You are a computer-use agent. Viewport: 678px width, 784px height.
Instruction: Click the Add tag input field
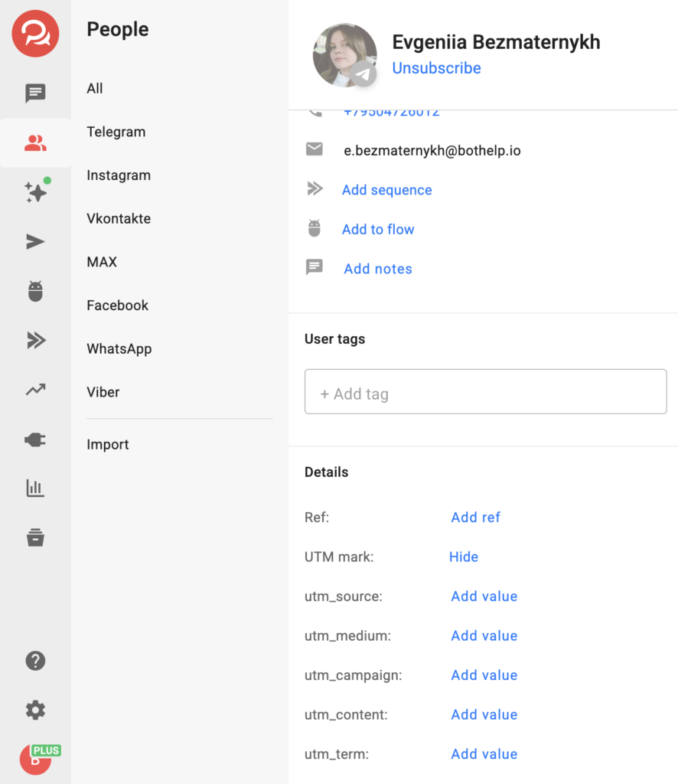pyautogui.click(x=485, y=394)
